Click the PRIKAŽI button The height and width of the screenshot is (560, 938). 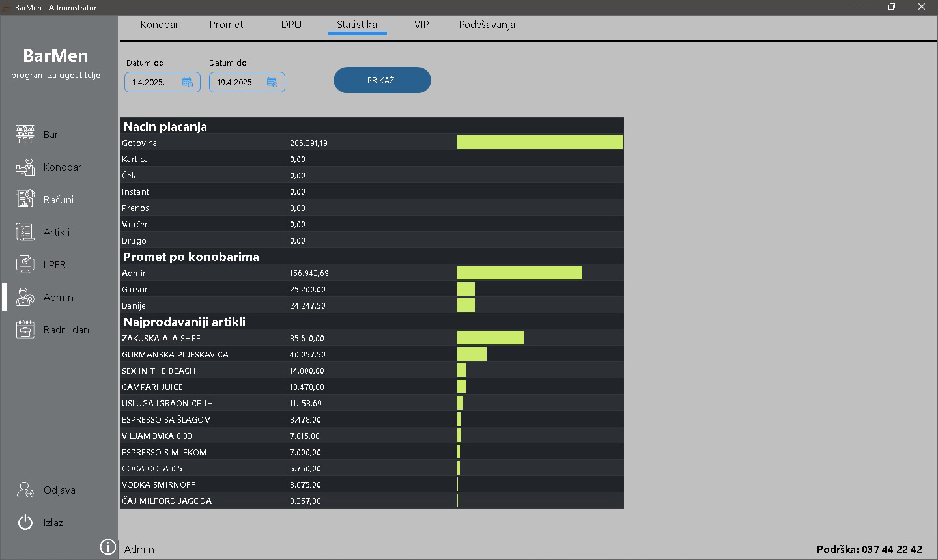tap(382, 80)
